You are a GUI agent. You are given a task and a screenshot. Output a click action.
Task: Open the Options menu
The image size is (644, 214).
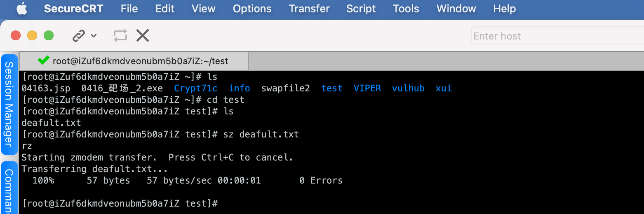[252, 9]
